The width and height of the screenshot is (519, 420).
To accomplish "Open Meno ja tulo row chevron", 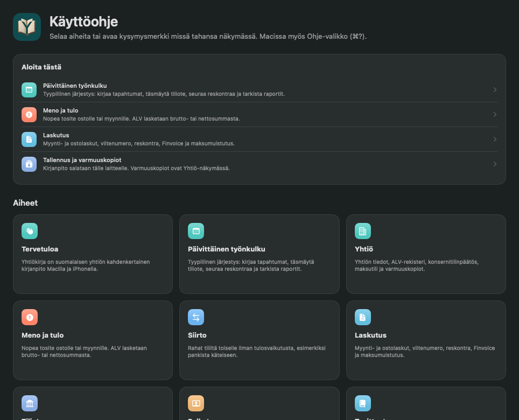I will pos(495,115).
